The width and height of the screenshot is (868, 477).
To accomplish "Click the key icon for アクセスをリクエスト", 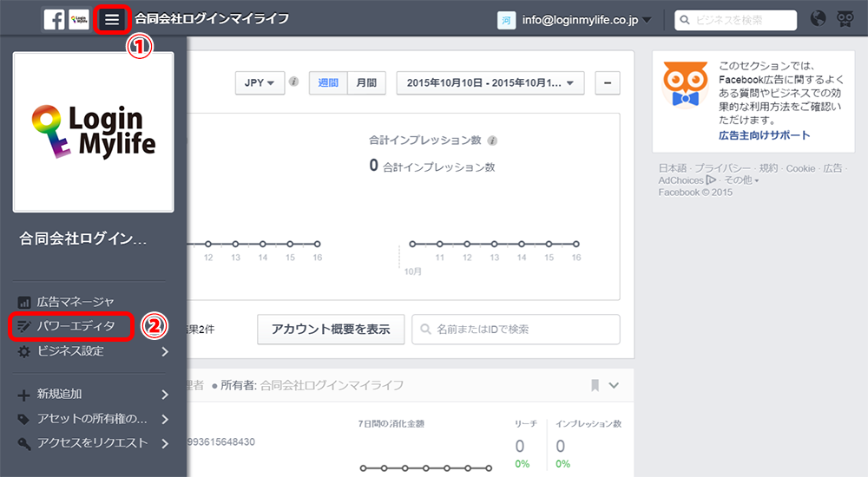I will click(23, 444).
